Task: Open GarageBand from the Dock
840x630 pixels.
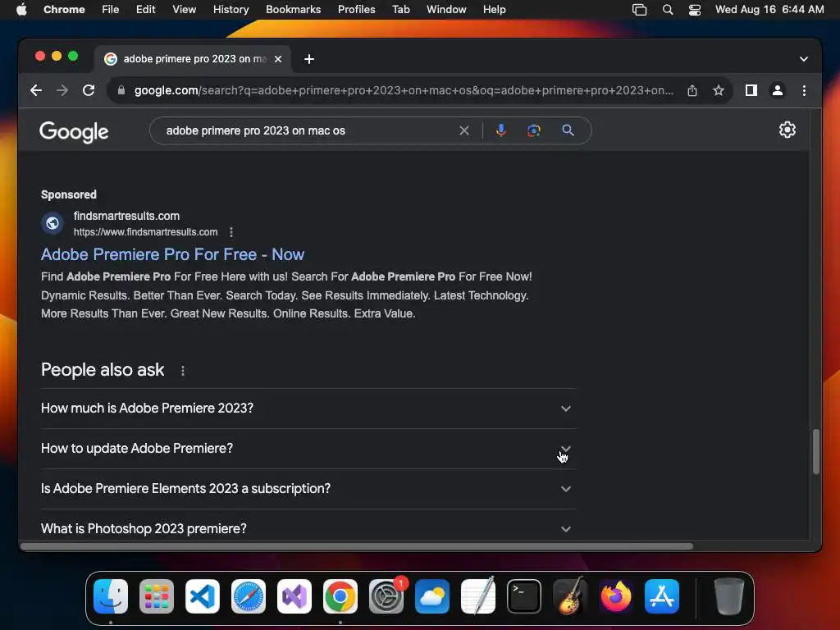Action: (x=570, y=596)
